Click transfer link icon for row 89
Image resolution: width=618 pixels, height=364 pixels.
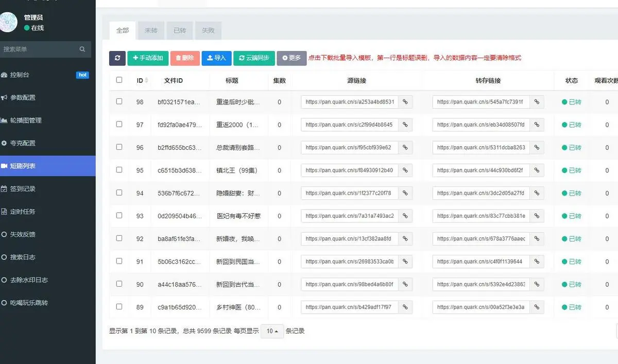[537, 307]
